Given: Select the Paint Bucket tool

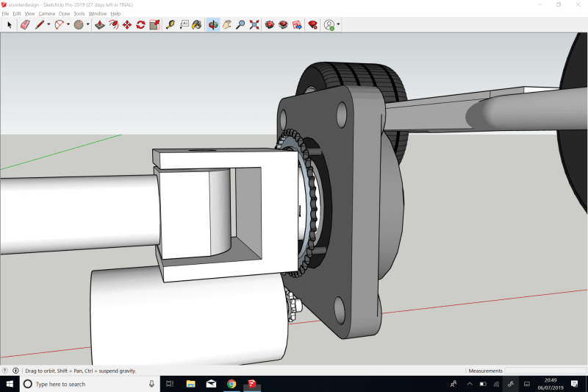Looking at the screenshot, I should pyautogui.click(x=197, y=25).
